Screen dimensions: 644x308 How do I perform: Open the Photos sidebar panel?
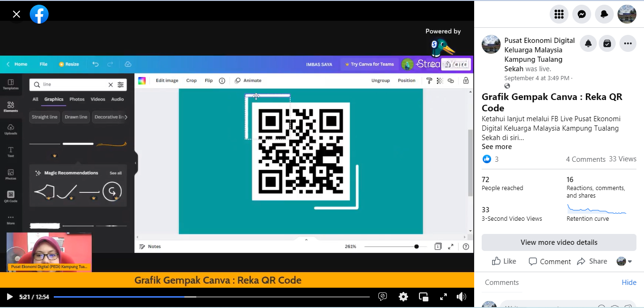(11, 175)
